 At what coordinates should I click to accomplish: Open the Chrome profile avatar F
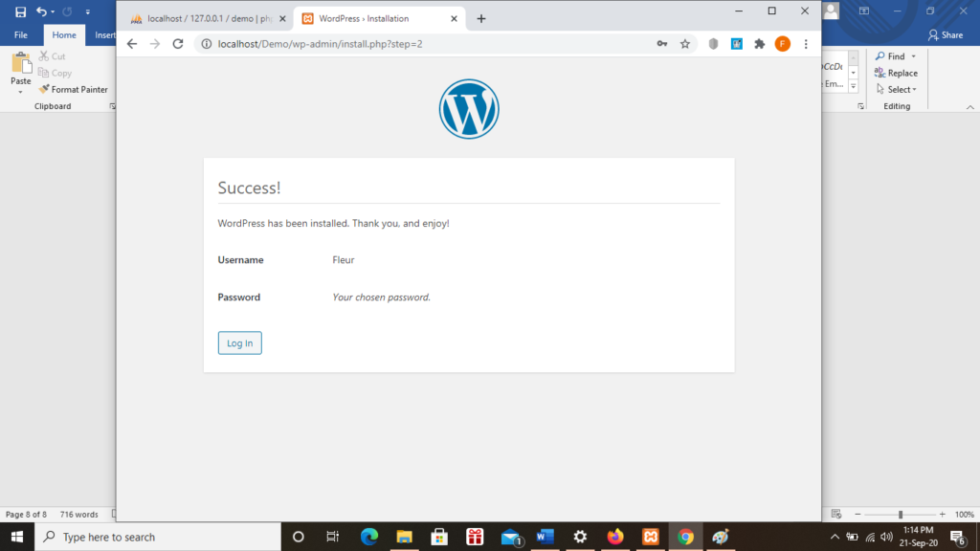[x=783, y=44]
